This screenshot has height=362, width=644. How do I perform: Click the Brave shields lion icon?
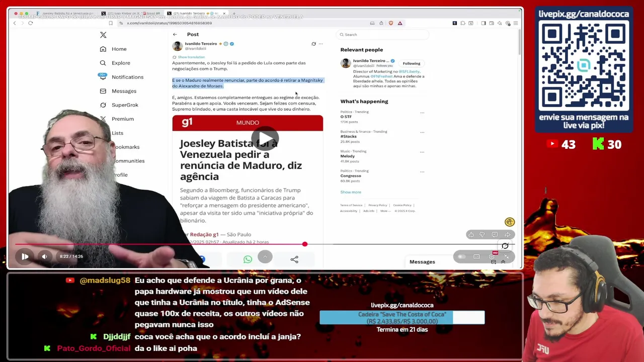click(391, 23)
